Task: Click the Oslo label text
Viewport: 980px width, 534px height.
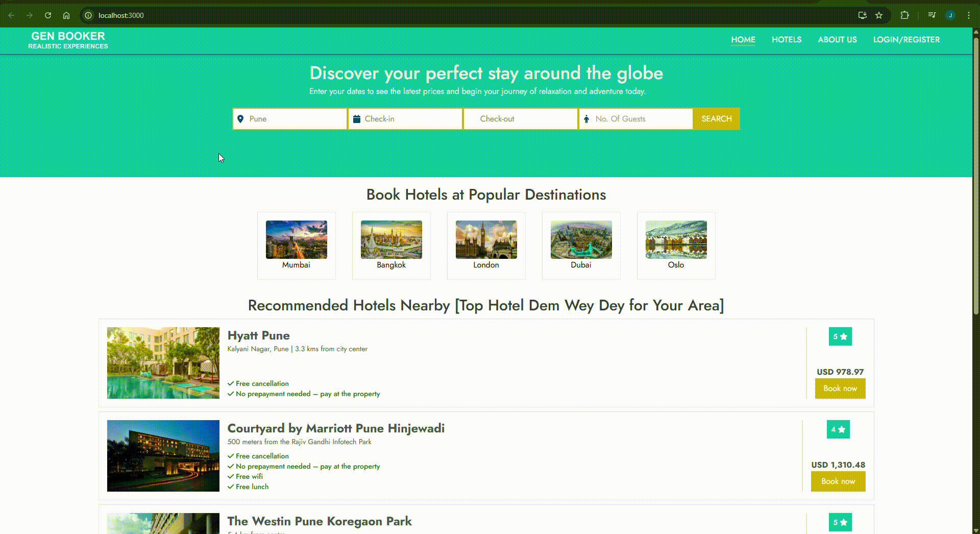Action: click(x=676, y=265)
